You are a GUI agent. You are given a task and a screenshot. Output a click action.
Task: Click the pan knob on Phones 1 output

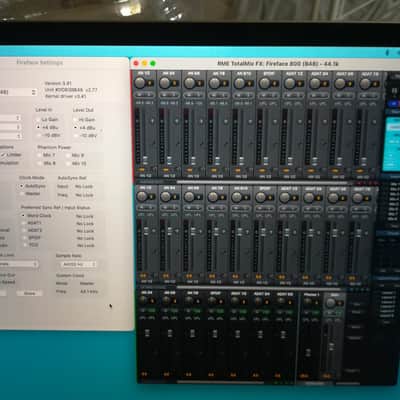click(307, 301)
